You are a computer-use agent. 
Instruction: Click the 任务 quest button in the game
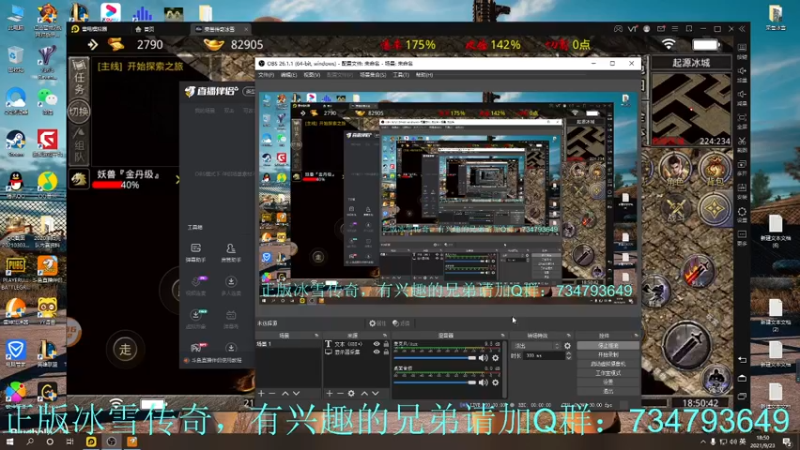coord(79,78)
